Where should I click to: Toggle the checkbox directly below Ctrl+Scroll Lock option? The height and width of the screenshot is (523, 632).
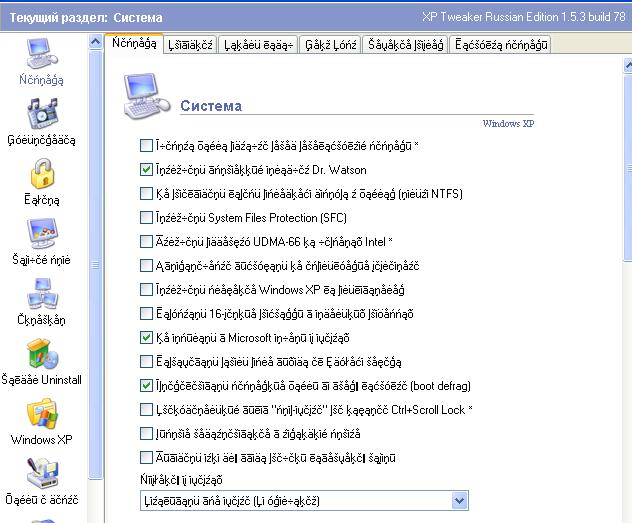(146, 434)
